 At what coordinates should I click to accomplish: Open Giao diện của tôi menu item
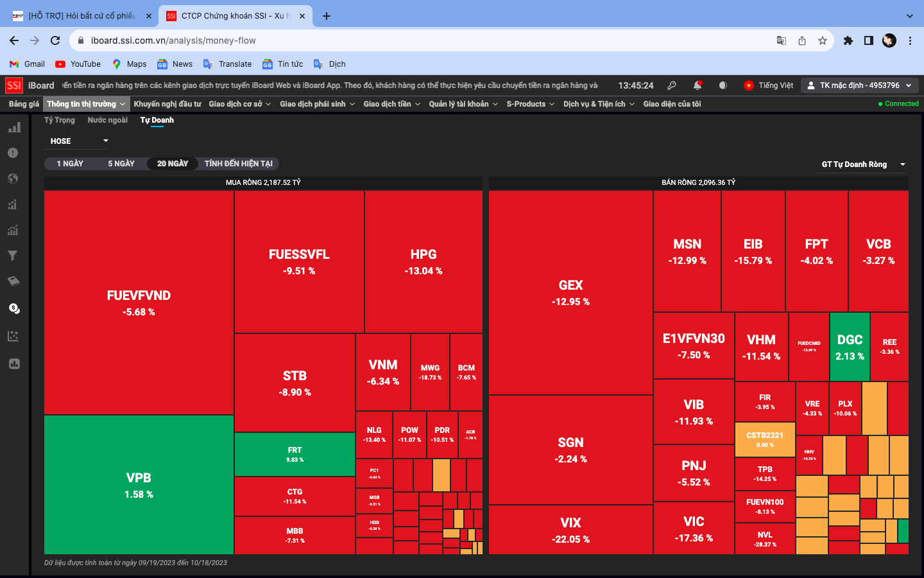click(672, 104)
